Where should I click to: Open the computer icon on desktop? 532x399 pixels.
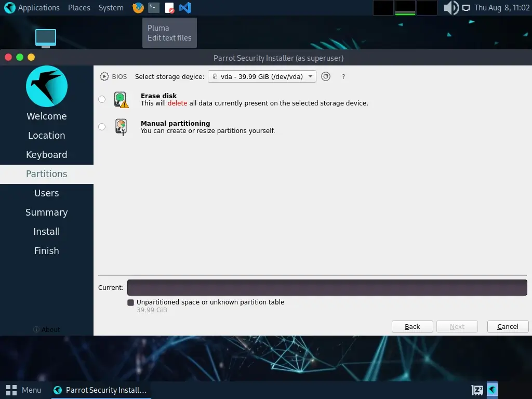tap(46, 38)
